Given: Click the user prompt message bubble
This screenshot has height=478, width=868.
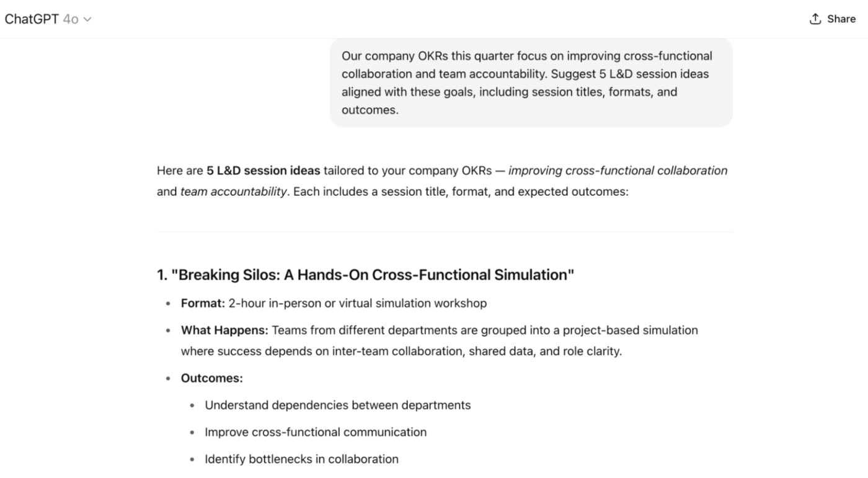Looking at the screenshot, I should 531,82.
